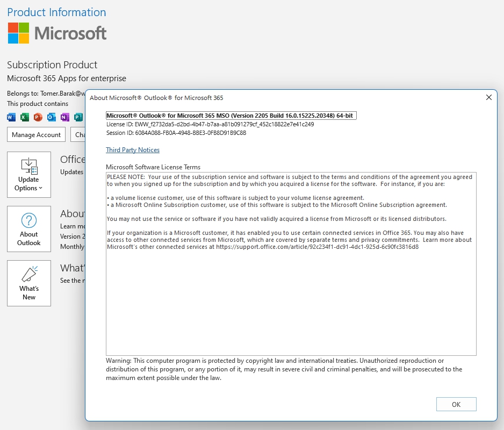Click inside the license terms text box

(x=291, y=263)
